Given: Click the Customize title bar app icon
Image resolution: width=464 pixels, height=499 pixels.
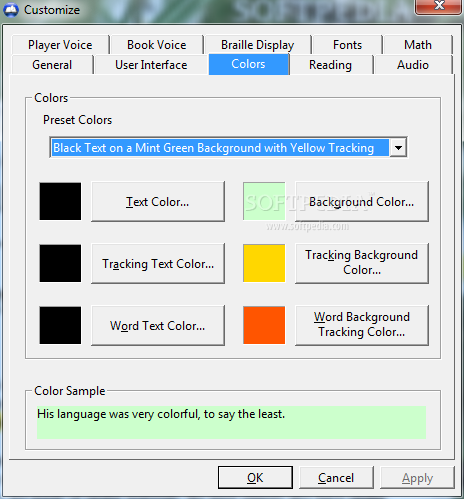Looking at the screenshot, I should [x=11, y=10].
